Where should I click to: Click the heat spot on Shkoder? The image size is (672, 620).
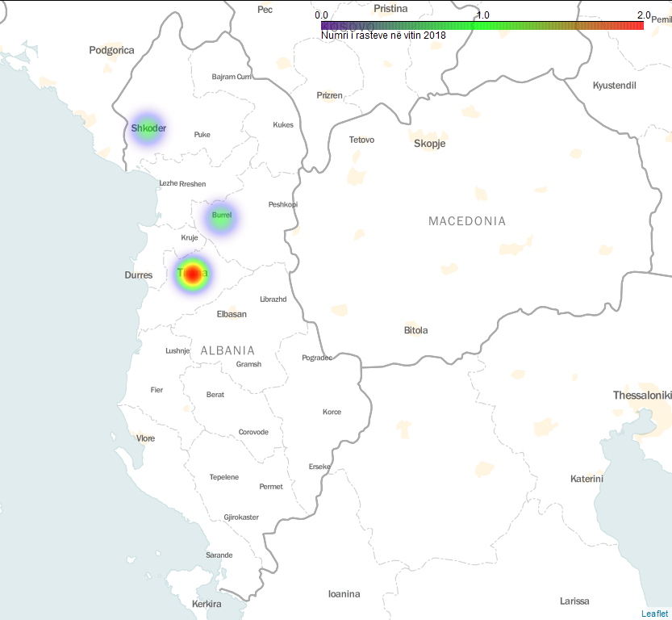148,128
